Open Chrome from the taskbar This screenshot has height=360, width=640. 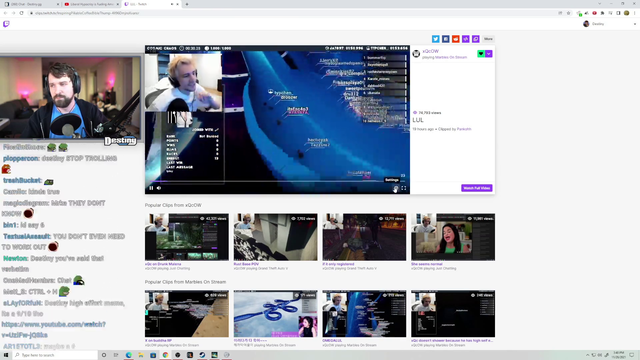click(165, 355)
